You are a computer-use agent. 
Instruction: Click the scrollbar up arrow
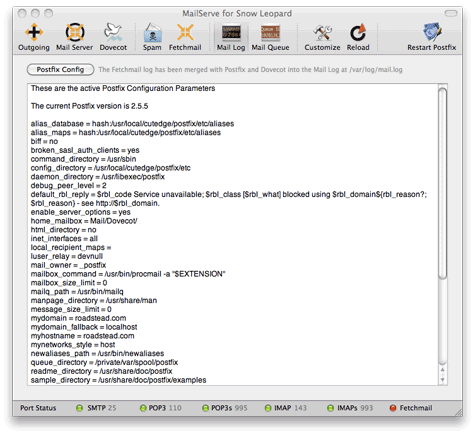pyautogui.click(x=442, y=370)
